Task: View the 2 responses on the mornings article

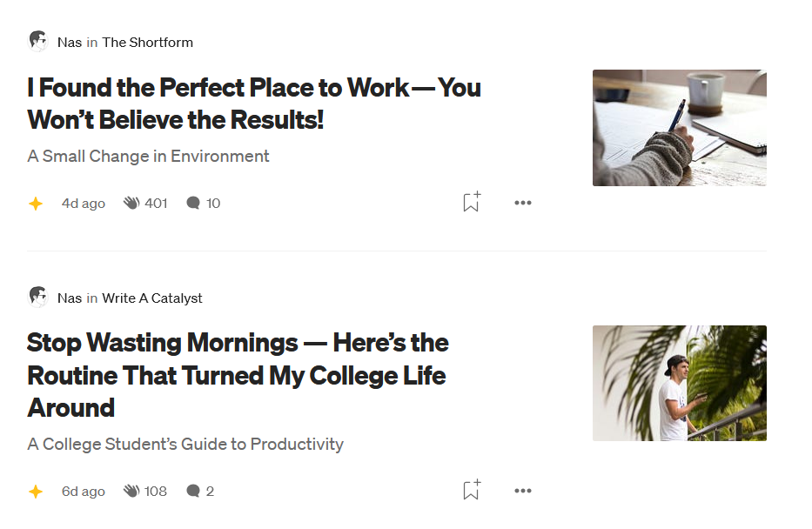Action: [x=202, y=491]
